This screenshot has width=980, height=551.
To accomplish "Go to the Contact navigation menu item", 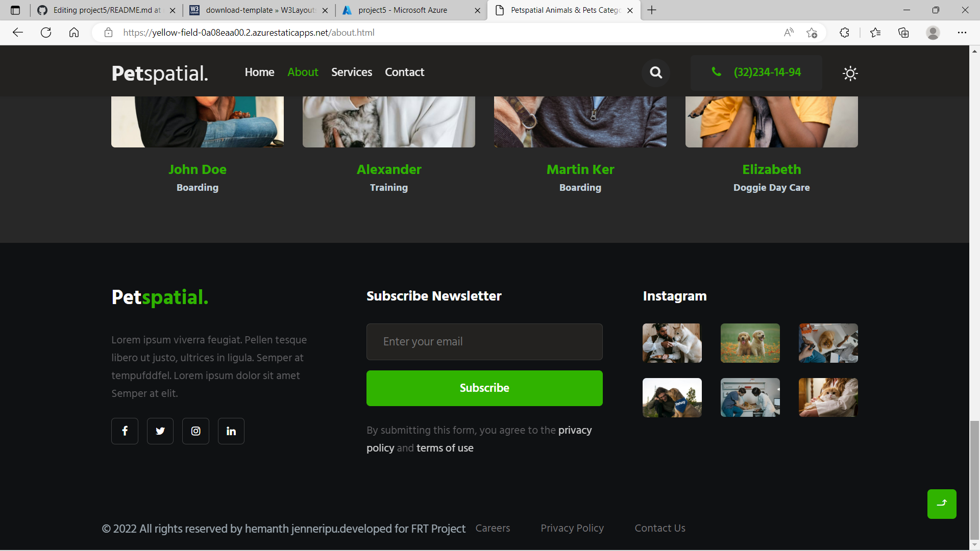I will [x=404, y=72].
